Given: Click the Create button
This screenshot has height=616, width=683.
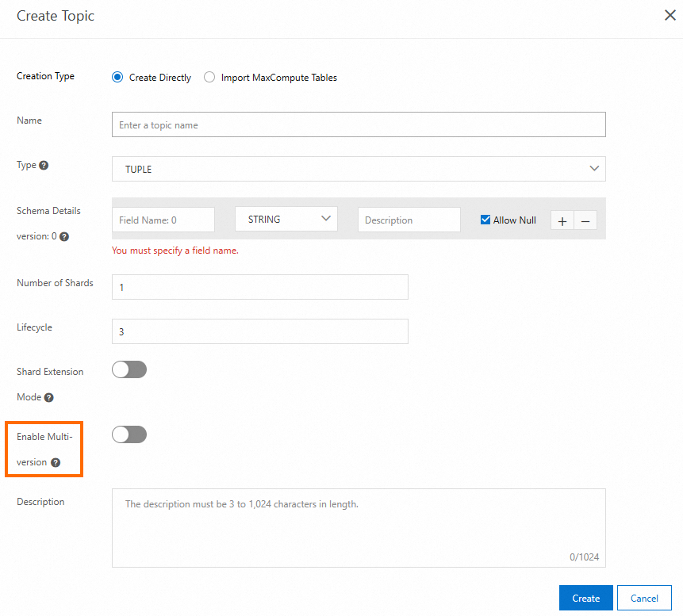Looking at the screenshot, I should [585, 599].
